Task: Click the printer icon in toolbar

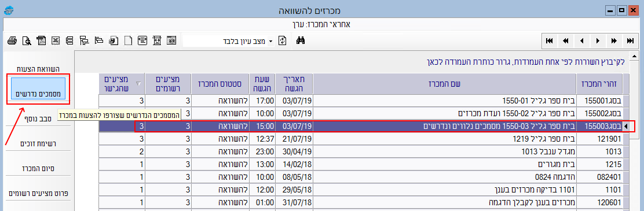Action: pyautogui.click(x=12, y=40)
